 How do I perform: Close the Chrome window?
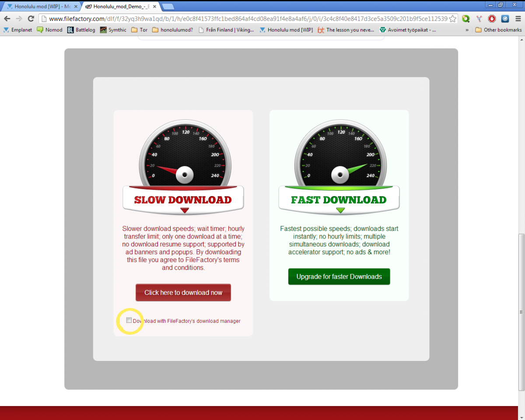pos(514,4)
